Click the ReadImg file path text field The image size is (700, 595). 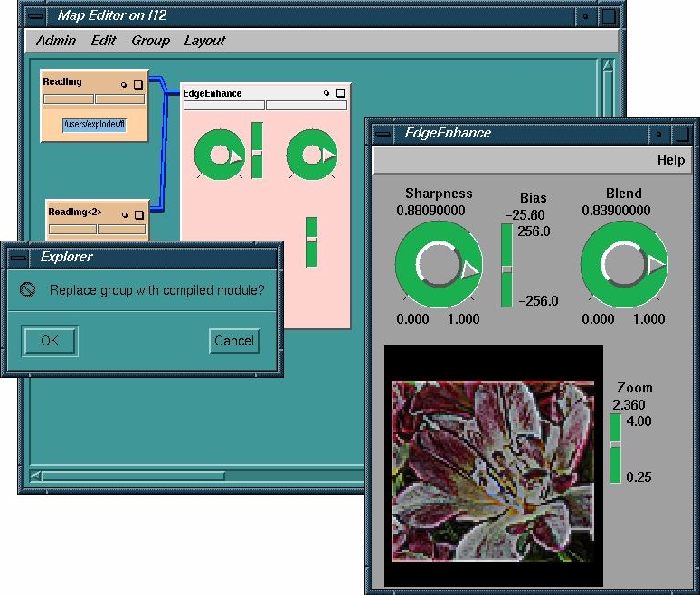[94, 125]
